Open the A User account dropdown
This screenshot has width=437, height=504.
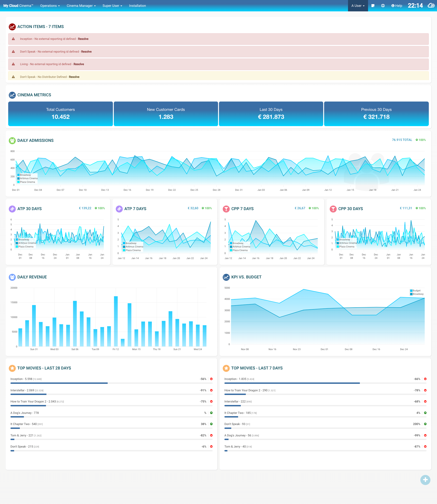358,6
